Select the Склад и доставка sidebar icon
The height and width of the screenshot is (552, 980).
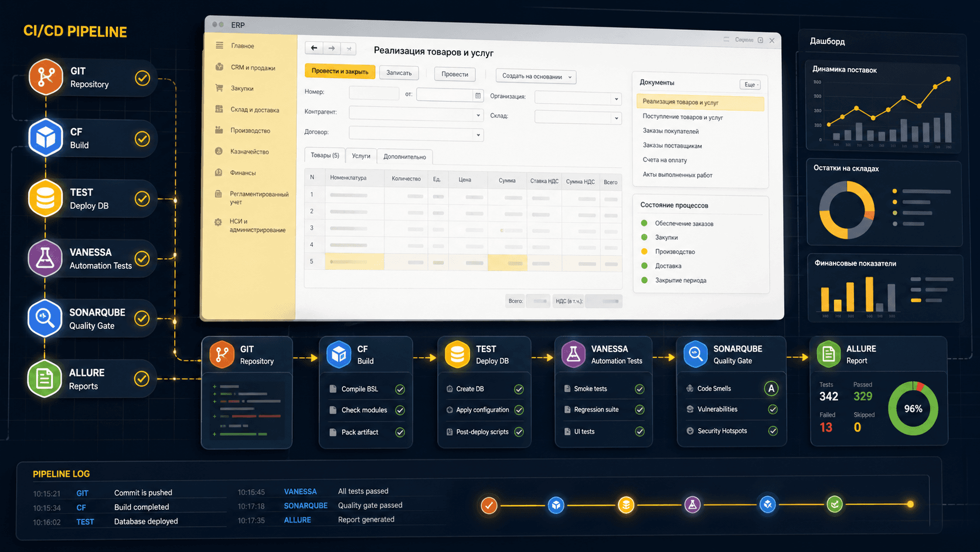click(218, 110)
